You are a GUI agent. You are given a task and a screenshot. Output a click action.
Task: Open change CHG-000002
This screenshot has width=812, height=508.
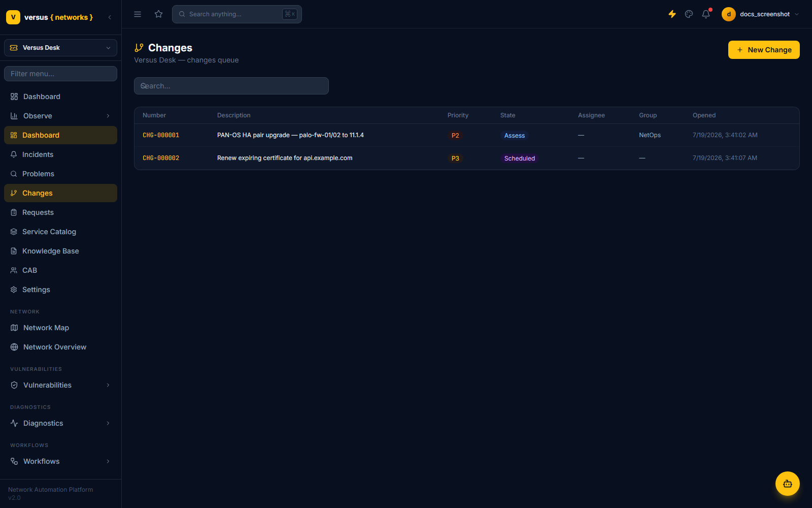(x=161, y=158)
